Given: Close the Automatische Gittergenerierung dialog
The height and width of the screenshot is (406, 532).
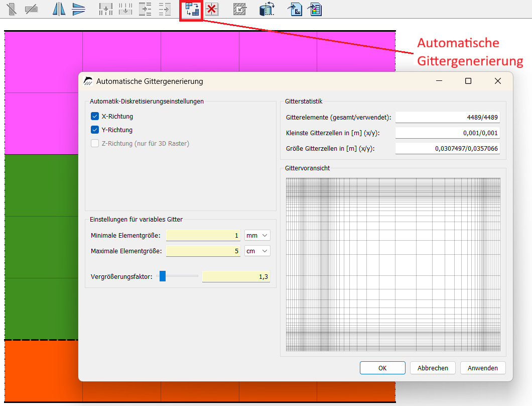Looking at the screenshot, I should tap(498, 81).
